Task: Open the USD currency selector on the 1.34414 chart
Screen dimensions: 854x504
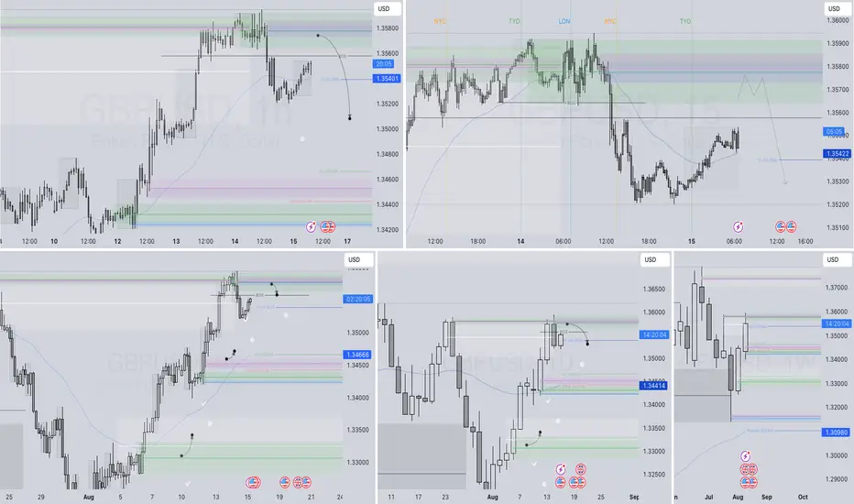Action: [x=653, y=260]
